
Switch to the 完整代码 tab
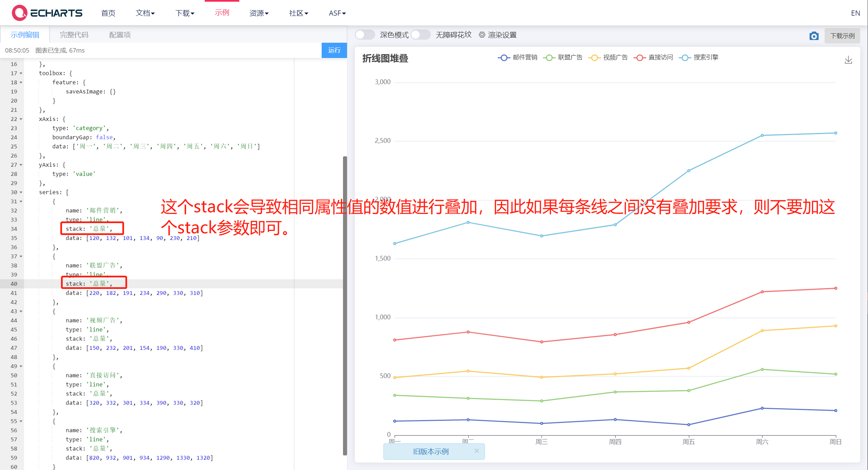coord(74,35)
